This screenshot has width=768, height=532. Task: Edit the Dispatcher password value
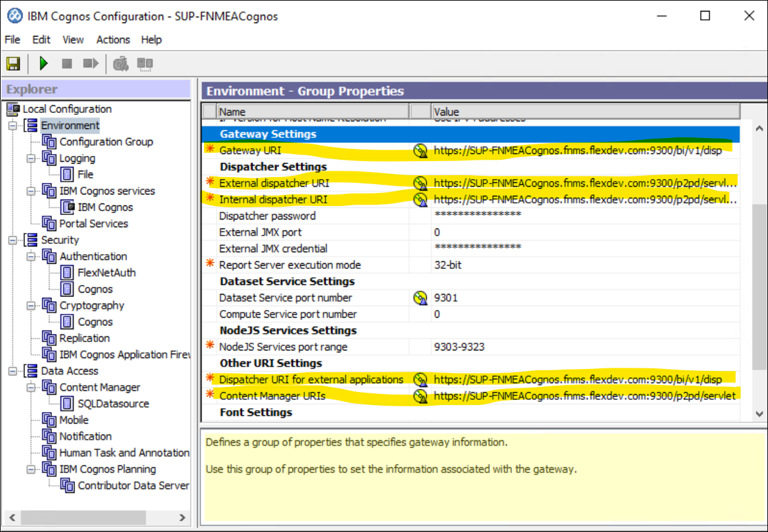tap(585, 216)
